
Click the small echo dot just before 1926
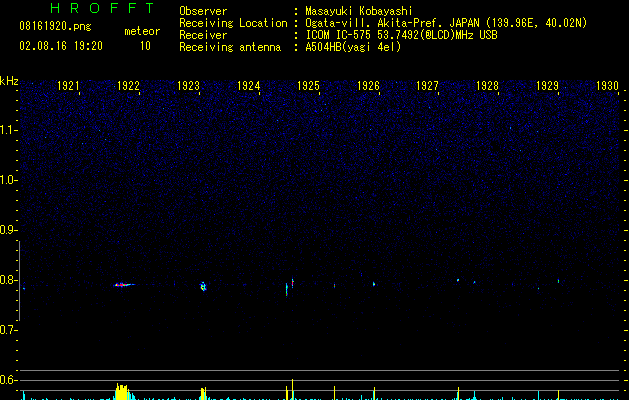374,284
